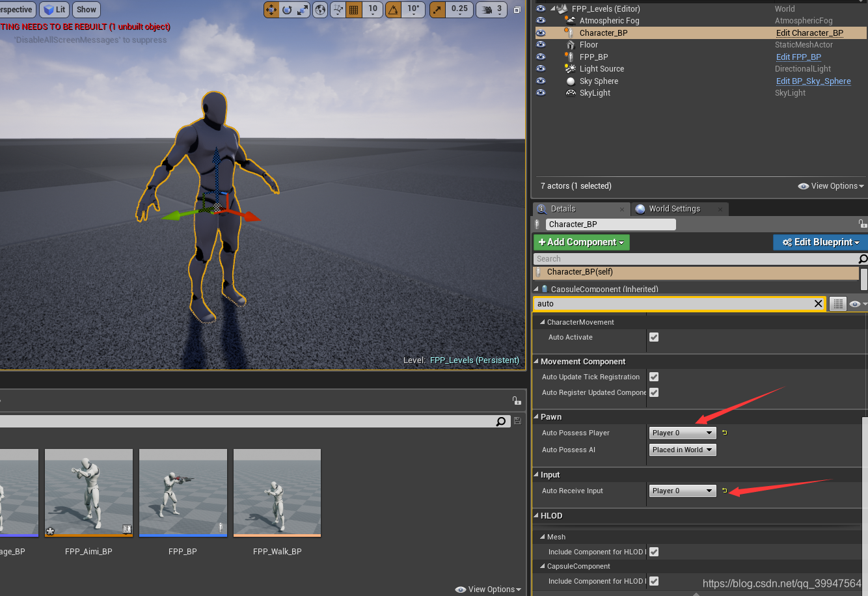The width and height of the screenshot is (868, 596).
Task: Select FPP_Walk_BP asset thumbnail
Action: 277,493
